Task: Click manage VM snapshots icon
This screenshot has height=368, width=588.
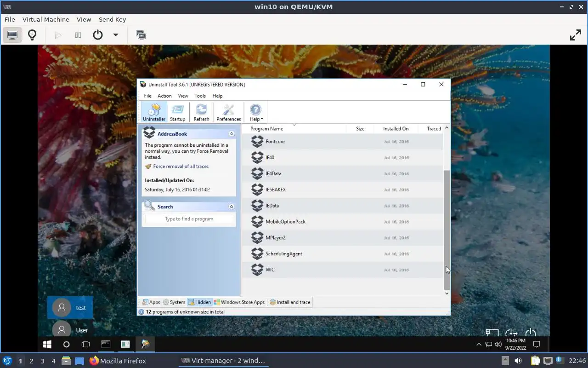Action: (141, 35)
